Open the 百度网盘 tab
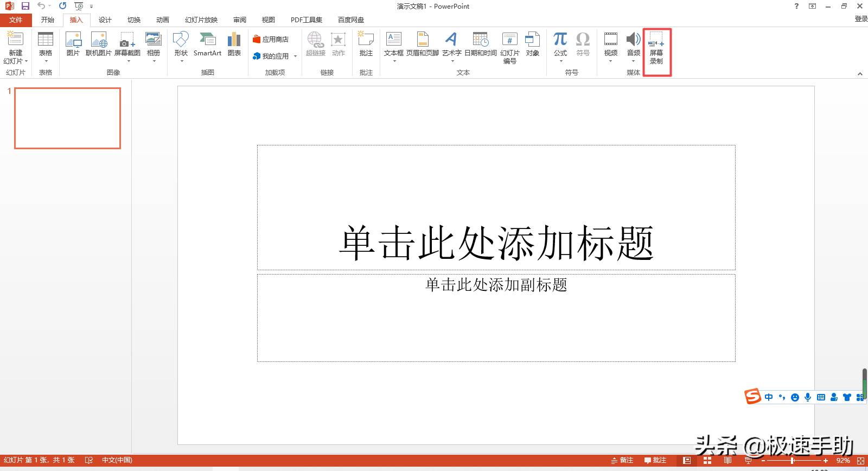Screen dimensions: 868x471 tap(351, 20)
